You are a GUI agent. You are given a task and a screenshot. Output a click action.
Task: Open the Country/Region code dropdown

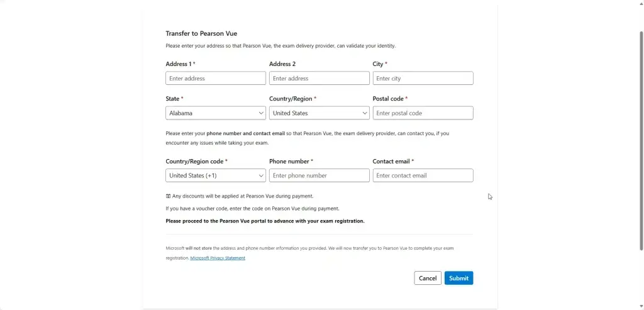click(x=216, y=175)
